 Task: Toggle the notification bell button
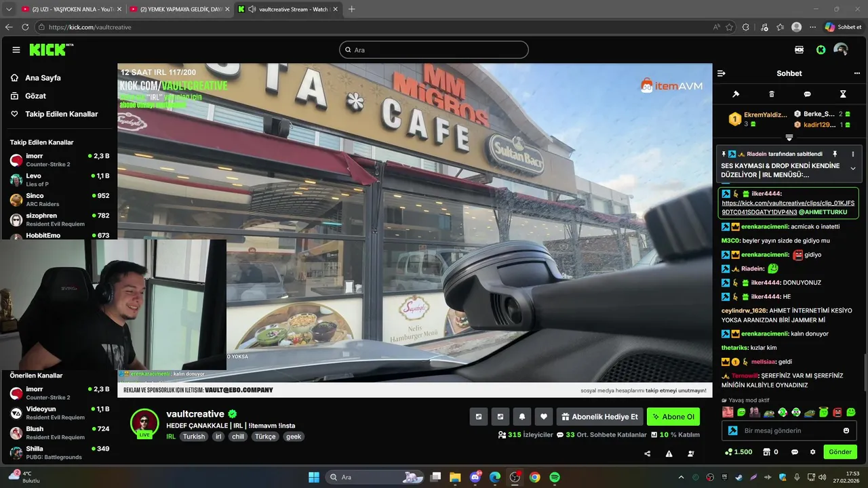tap(522, 416)
